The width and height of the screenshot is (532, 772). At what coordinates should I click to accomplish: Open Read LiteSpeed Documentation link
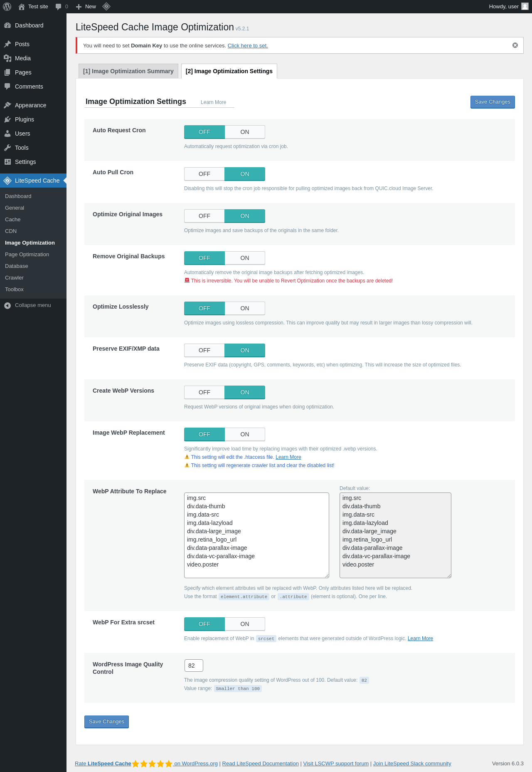[x=261, y=764]
